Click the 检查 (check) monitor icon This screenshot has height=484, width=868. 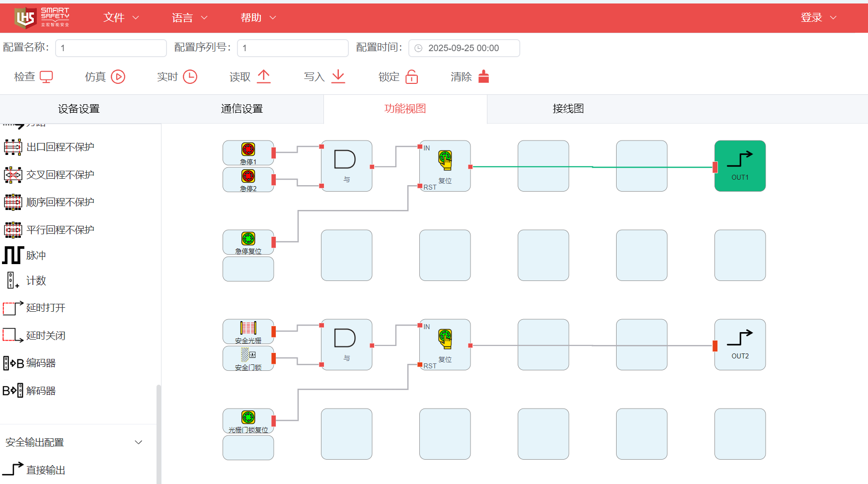(x=46, y=77)
